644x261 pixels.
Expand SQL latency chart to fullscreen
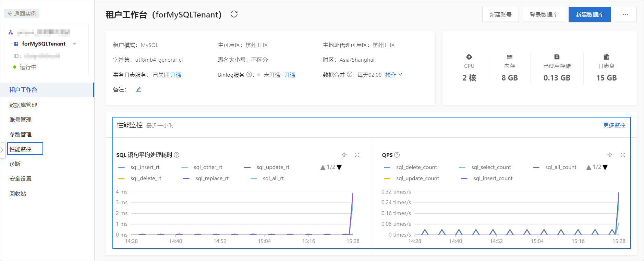[x=357, y=155]
